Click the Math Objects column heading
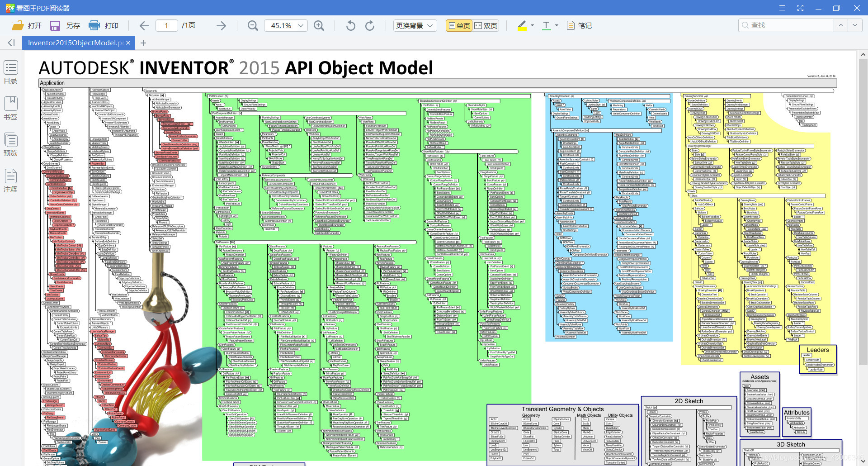Image resolution: width=868 pixels, height=466 pixels. (x=589, y=415)
